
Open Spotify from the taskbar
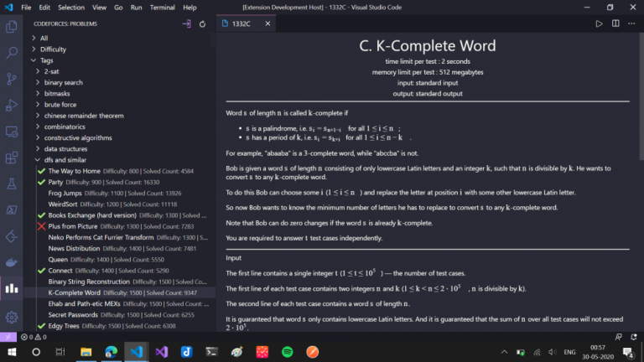287,352
